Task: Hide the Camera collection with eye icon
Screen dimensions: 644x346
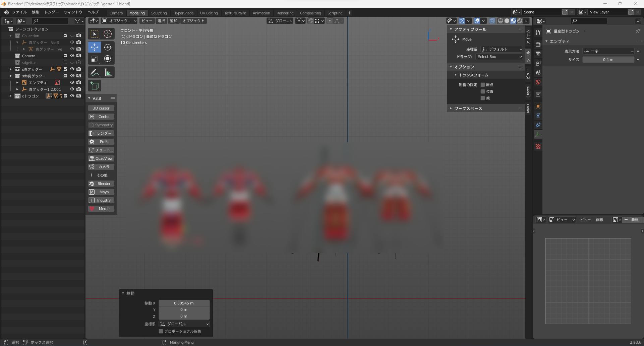Action: click(72, 56)
